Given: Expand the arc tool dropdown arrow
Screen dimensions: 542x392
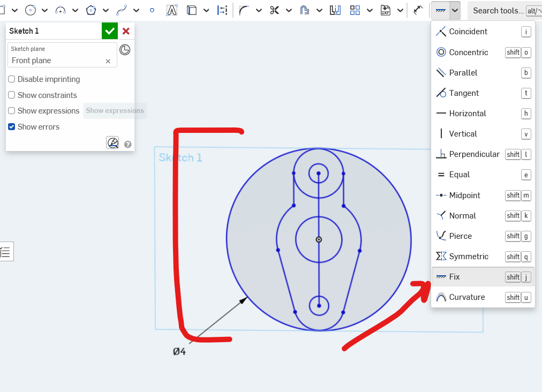Looking at the screenshot, I should pyautogui.click(x=75, y=10).
